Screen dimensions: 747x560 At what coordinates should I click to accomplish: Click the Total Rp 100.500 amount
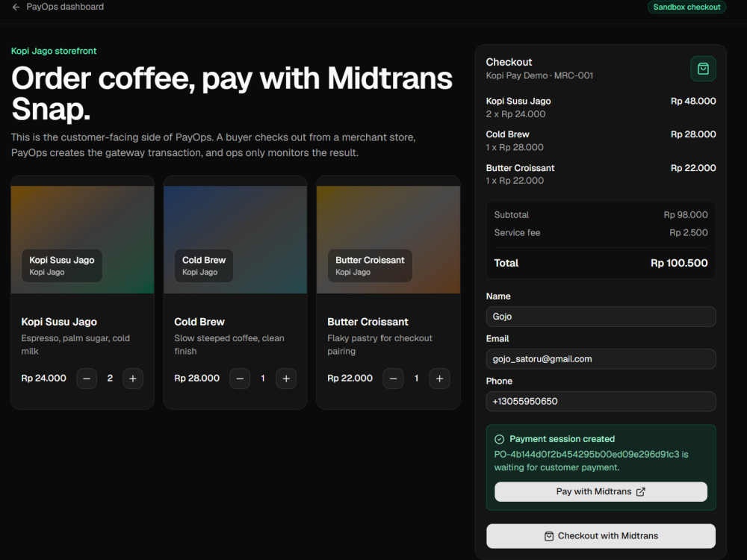pyautogui.click(x=679, y=263)
